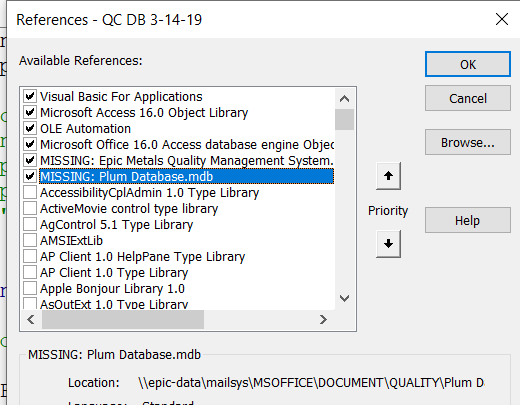
Task: Click the horizontal scroll-right arrow
Action: [x=323, y=319]
